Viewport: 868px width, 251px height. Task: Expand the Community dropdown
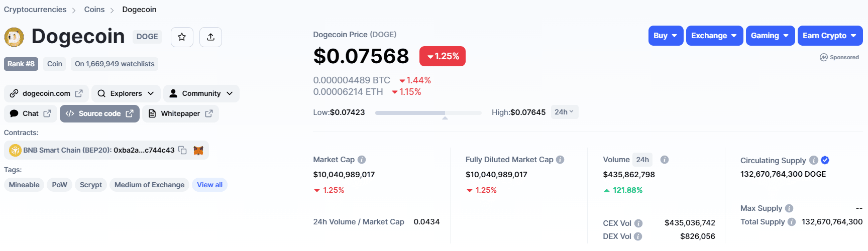(201, 93)
